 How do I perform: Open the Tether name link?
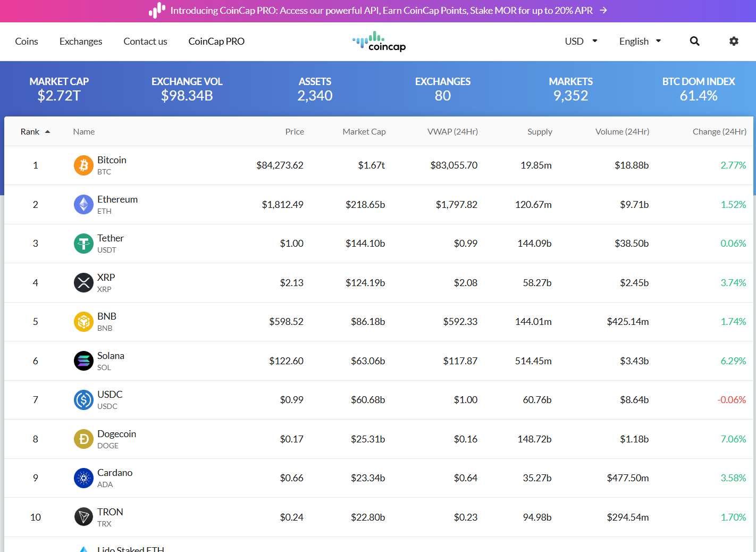pos(111,238)
